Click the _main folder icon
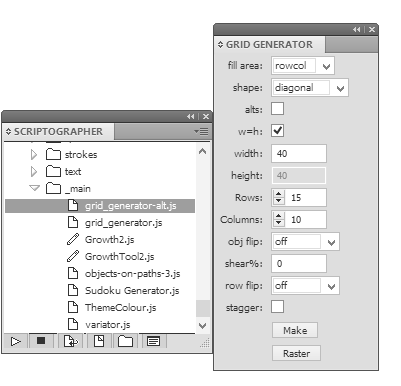This screenshot has width=401, height=386. 53,188
